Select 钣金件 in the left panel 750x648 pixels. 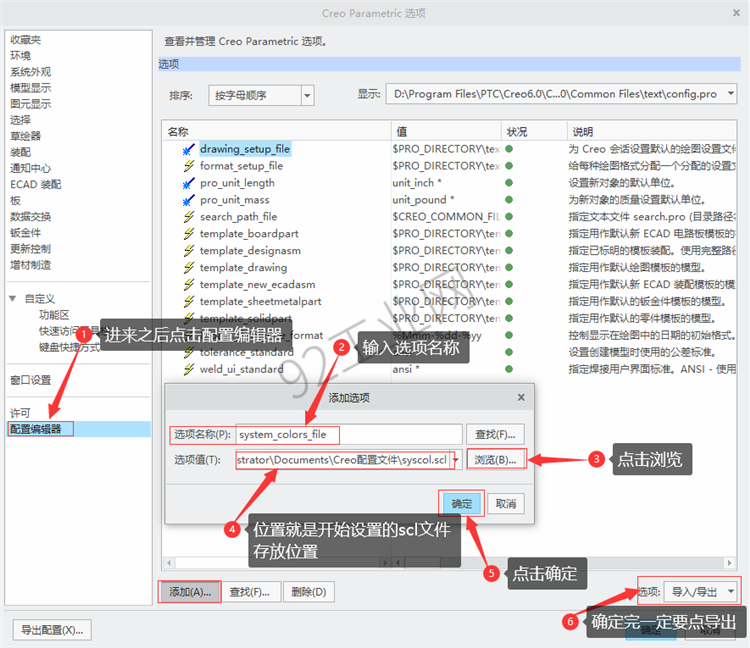click(x=26, y=233)
